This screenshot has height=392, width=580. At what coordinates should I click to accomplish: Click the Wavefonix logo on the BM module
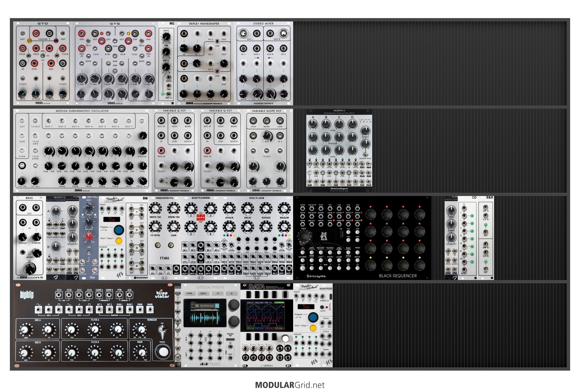141,278
